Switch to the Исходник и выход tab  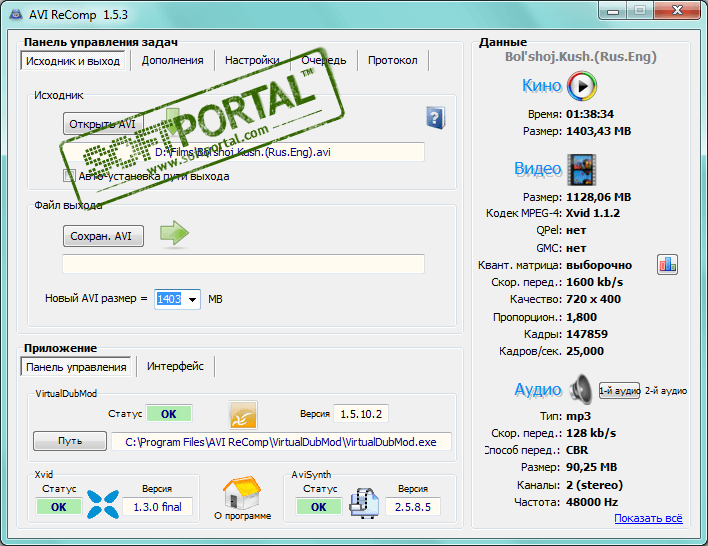tap(73, 61)
